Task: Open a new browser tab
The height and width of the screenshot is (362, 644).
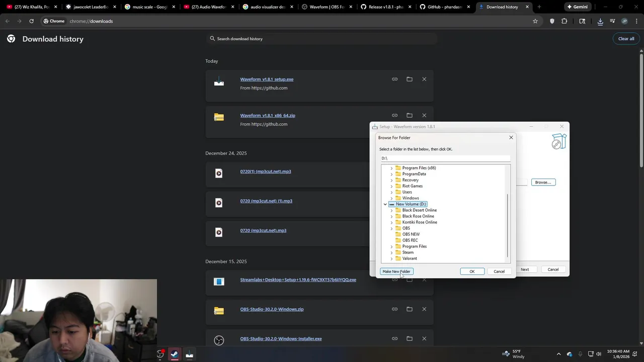Action: click(539, 7)
